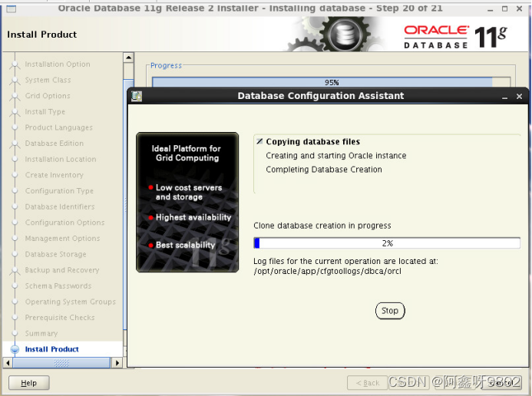The width and height of the screenshot is (532, 396).
Task: Select the Prerequisite Checks step
Action: click(x=60, y=318)
